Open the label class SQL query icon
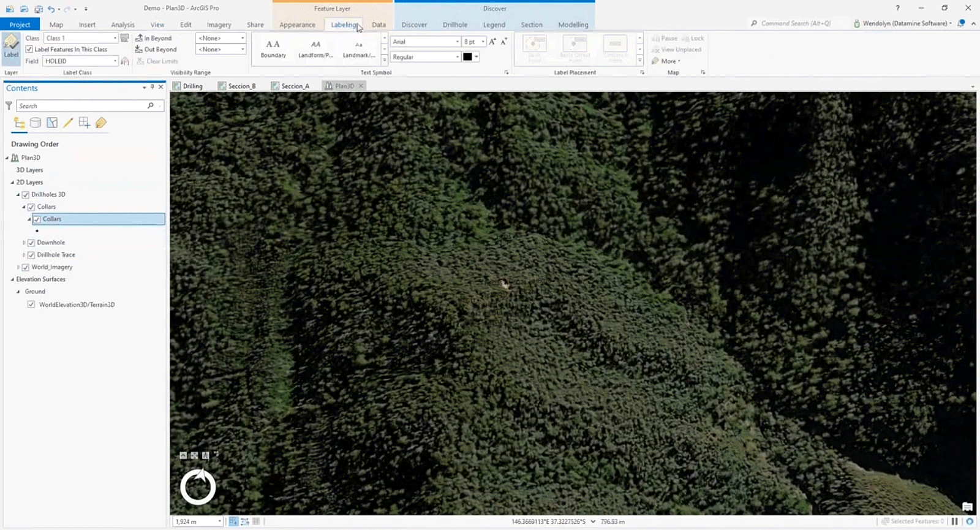The width and height of the screenshot is (980, 530). point(125,38)
